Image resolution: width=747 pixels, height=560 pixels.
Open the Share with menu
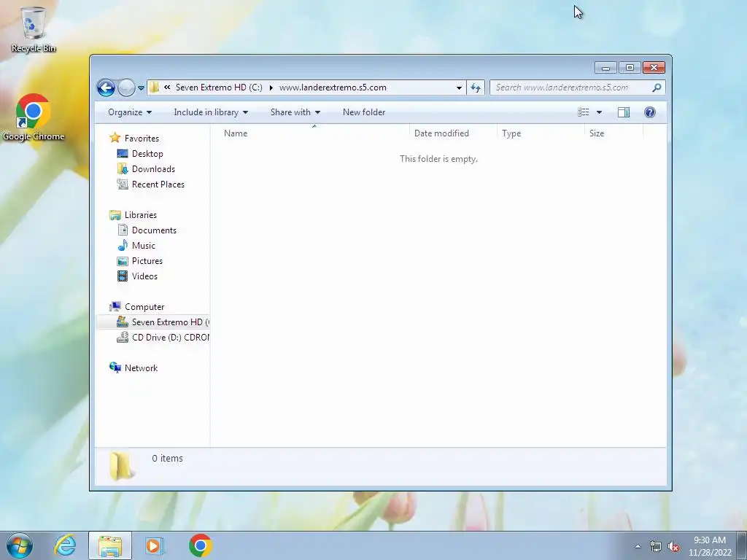(x=295, y=112)
